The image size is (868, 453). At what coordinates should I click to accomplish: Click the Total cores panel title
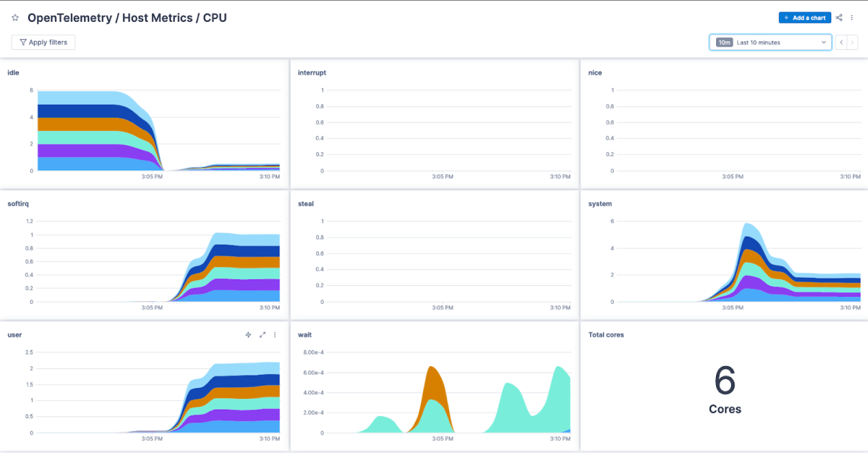tap(606, 335)
